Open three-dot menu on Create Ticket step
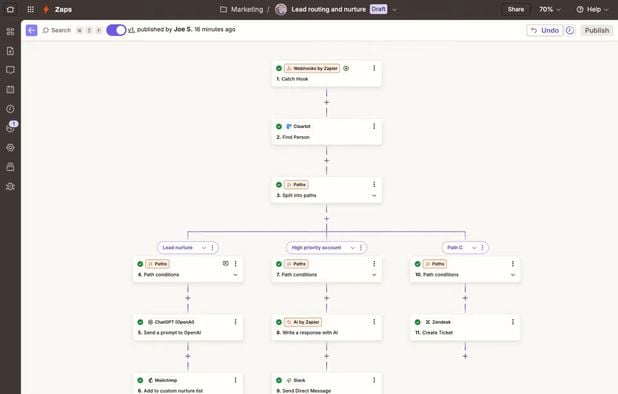 click(x=513, y=322)
